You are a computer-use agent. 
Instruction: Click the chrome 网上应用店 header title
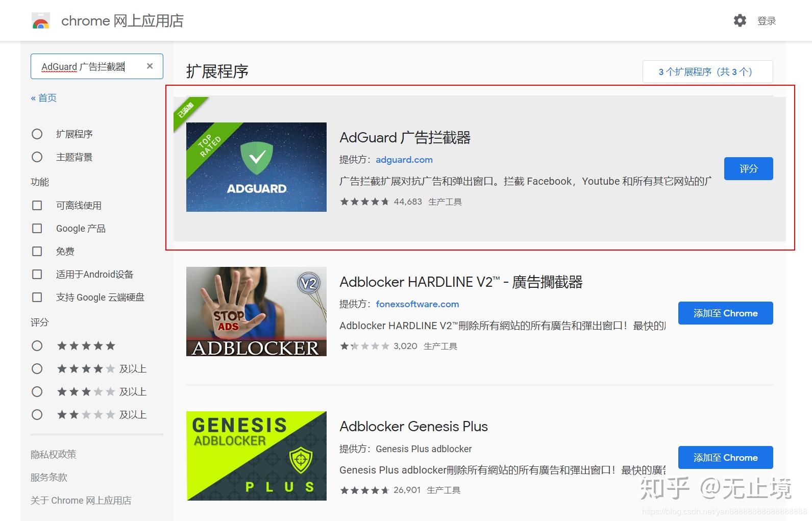pos(122,21)
